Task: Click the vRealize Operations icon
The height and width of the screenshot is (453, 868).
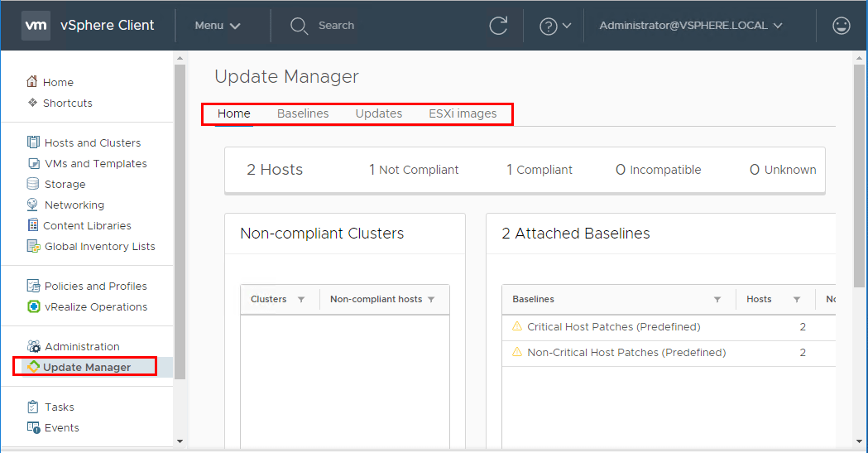Action: coord(33,306)
